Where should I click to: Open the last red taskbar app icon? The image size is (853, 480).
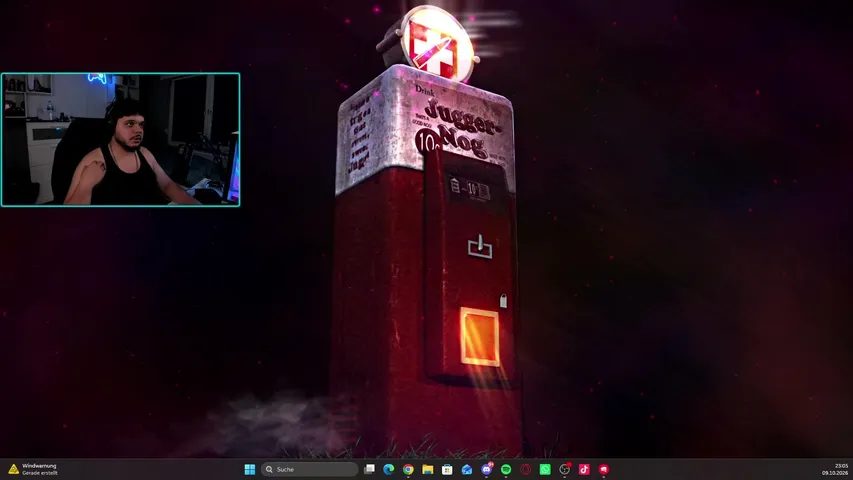click(604, 469)
